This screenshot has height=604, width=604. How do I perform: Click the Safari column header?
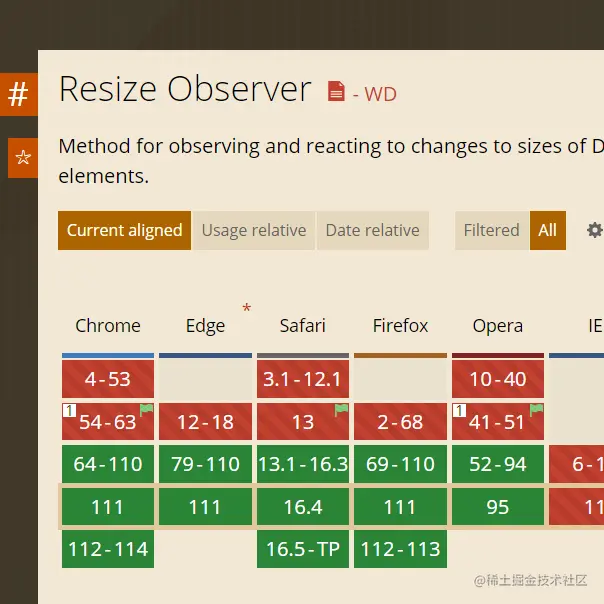[x=303, y=326]
